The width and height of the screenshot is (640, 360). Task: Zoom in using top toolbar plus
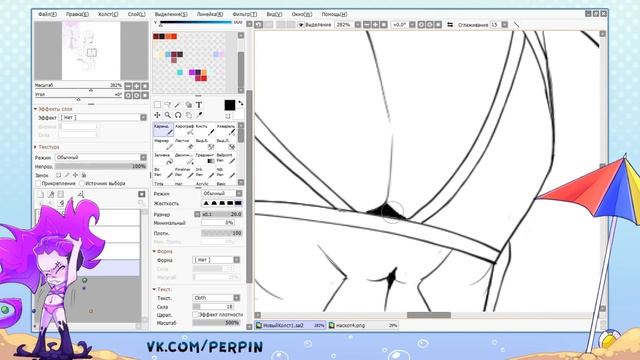tap(375, 25)
